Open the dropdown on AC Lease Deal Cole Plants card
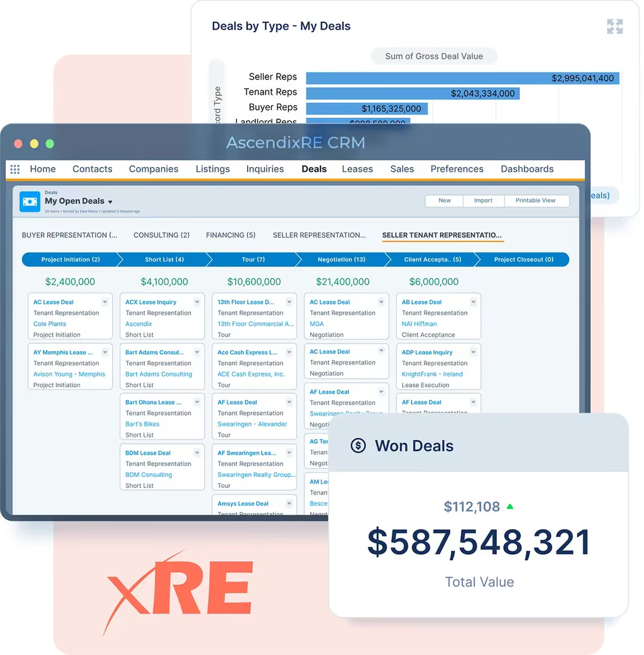This screenshot has height=655, width=644. 105,302
